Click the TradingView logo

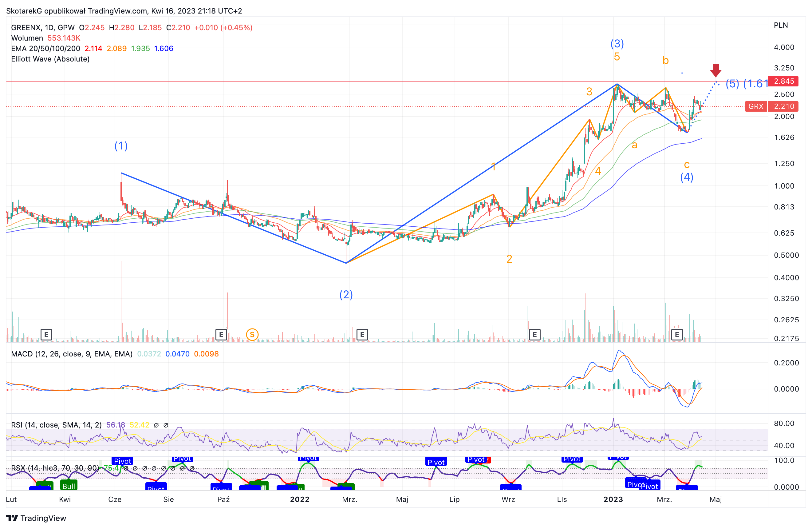[x=36, y=518]
